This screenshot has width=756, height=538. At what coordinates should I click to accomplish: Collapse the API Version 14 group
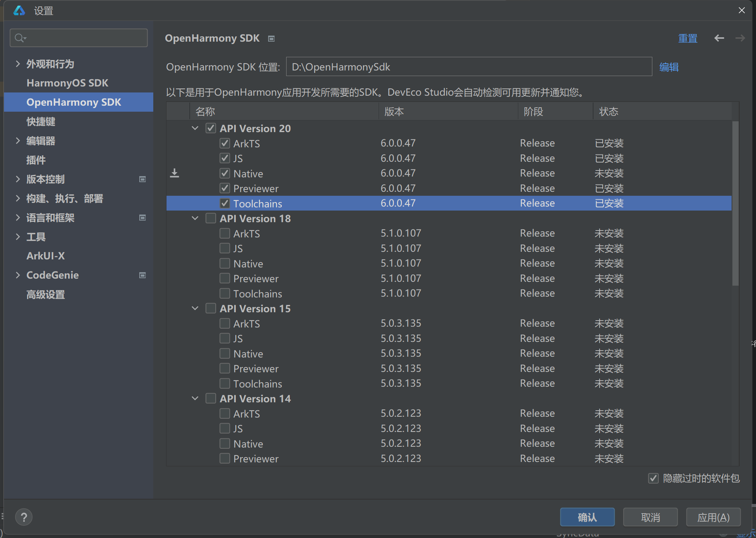(195, 398)
